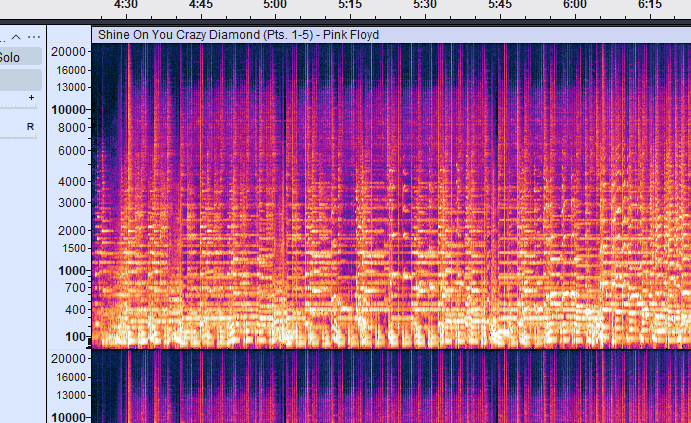The width and height of the screenshot is (691, 423).
Task: Click the 8000 label on the frequency scale
Action: pyautogui.click(x=72, y=128)
